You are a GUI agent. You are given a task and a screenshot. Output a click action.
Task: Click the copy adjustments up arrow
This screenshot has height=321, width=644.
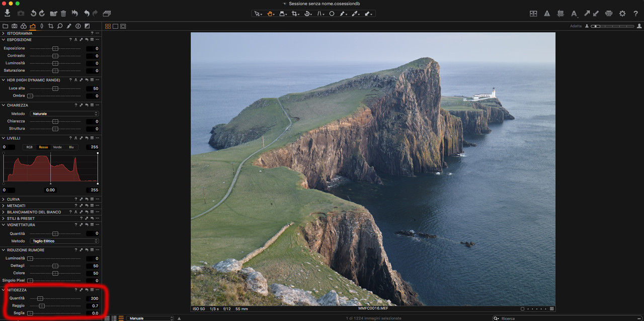[587, 14]
